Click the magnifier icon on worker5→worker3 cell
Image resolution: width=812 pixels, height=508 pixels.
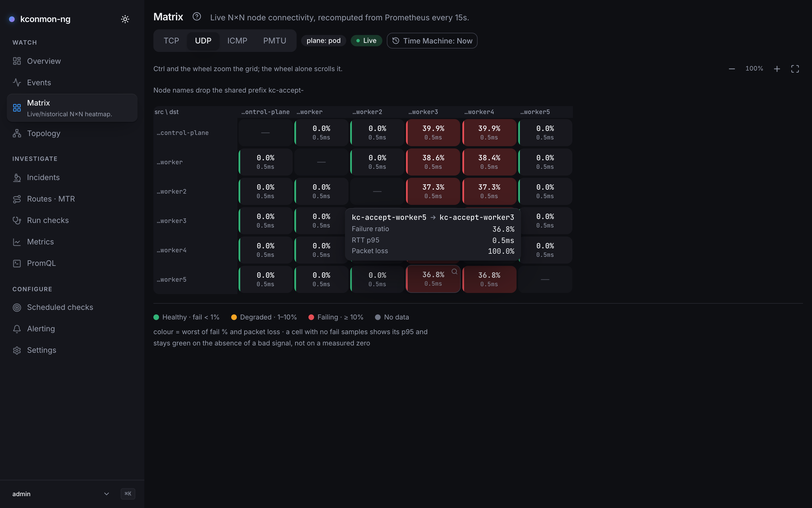point(454,271)
